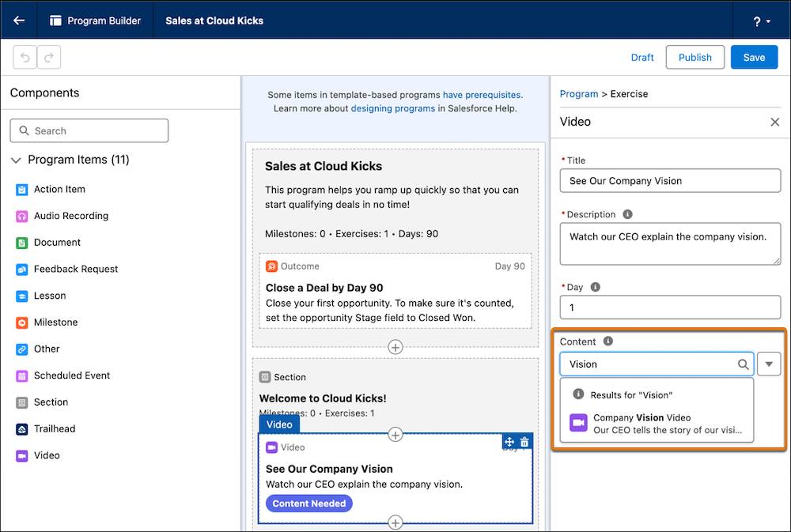Select the Lesson component icon
The height and width of the screenshot is (532, 791).
[21, 296]
